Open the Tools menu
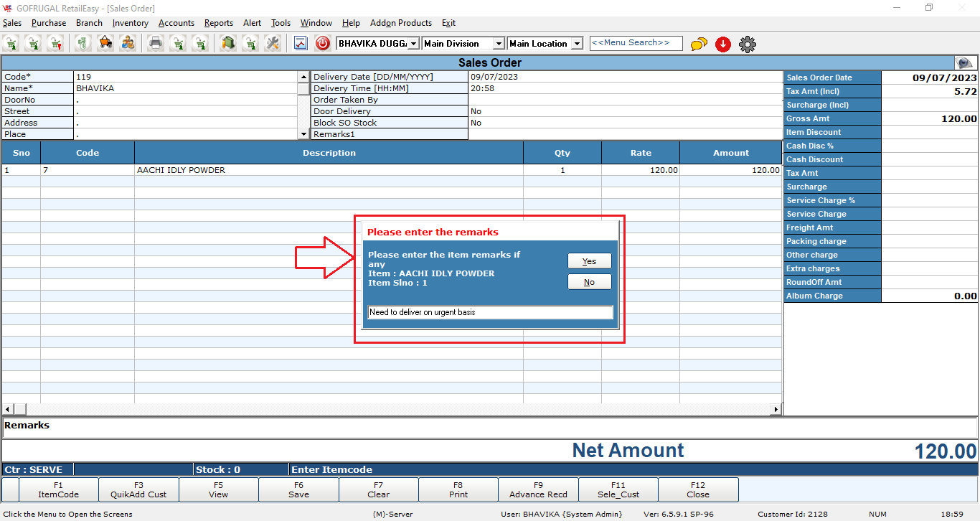Viewport: 980px width, 521px height. click(x=281, y=23)
